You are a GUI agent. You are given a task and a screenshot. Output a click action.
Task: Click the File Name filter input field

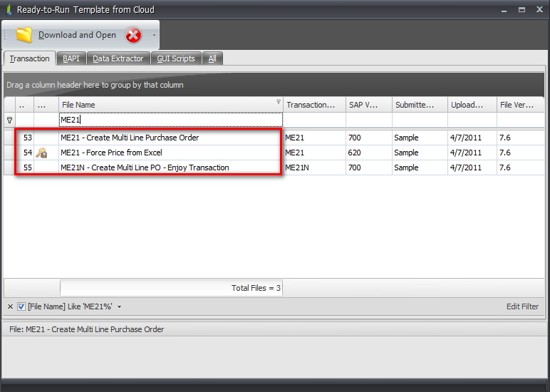171,120
